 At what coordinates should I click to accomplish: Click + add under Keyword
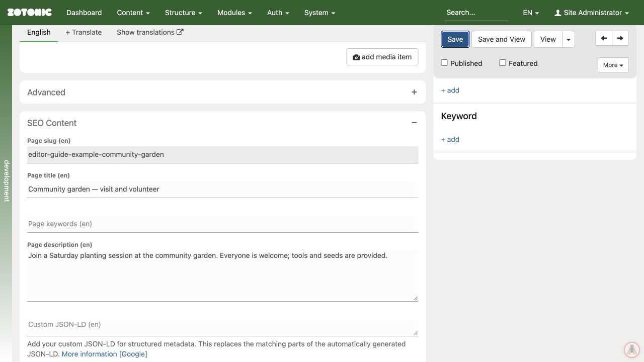pyautogui.click(x=450, y=139)
